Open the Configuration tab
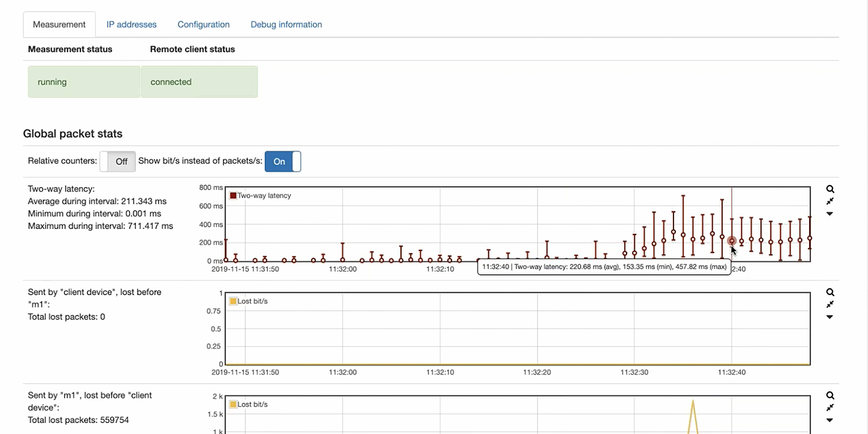Screen dimensions: 868x434 [203, 24]
